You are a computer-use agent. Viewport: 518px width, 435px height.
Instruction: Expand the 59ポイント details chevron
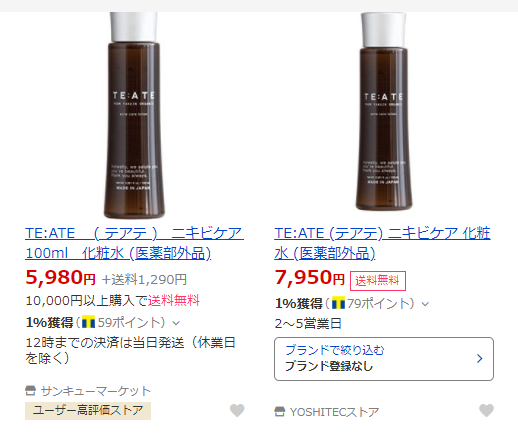click(176, 323)
